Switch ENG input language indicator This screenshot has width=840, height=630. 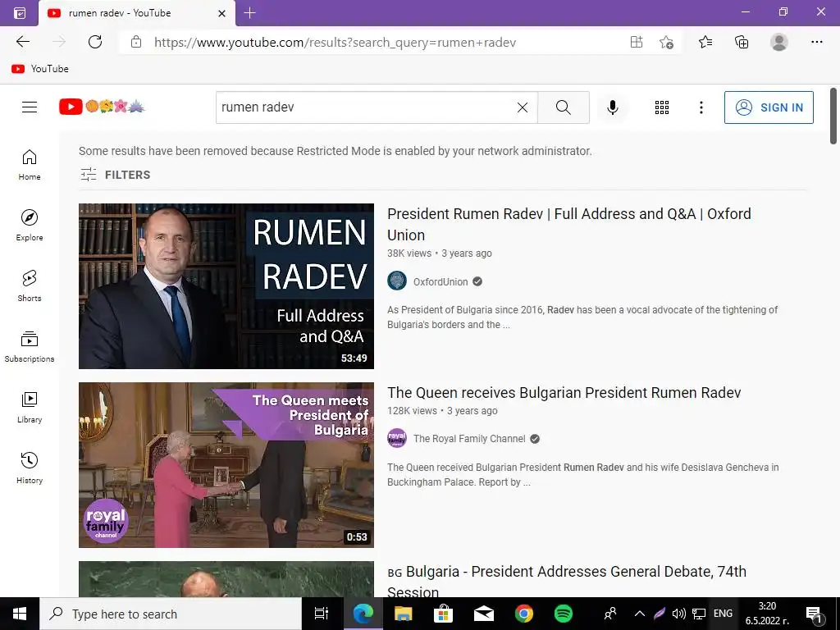723,614
